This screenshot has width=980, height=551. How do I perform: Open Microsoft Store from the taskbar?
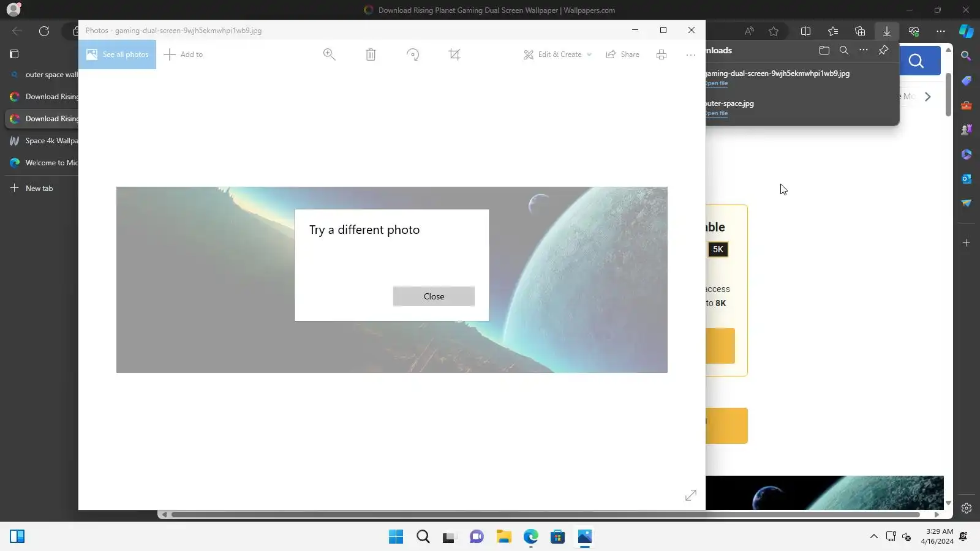[557, 537]
